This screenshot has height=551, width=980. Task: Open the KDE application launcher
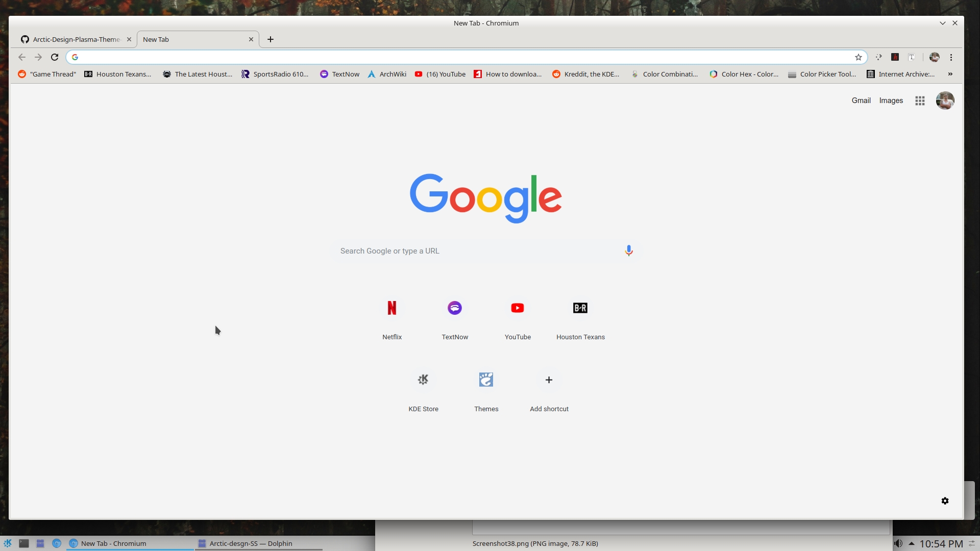pyautogui.click(x=8, y=543)
